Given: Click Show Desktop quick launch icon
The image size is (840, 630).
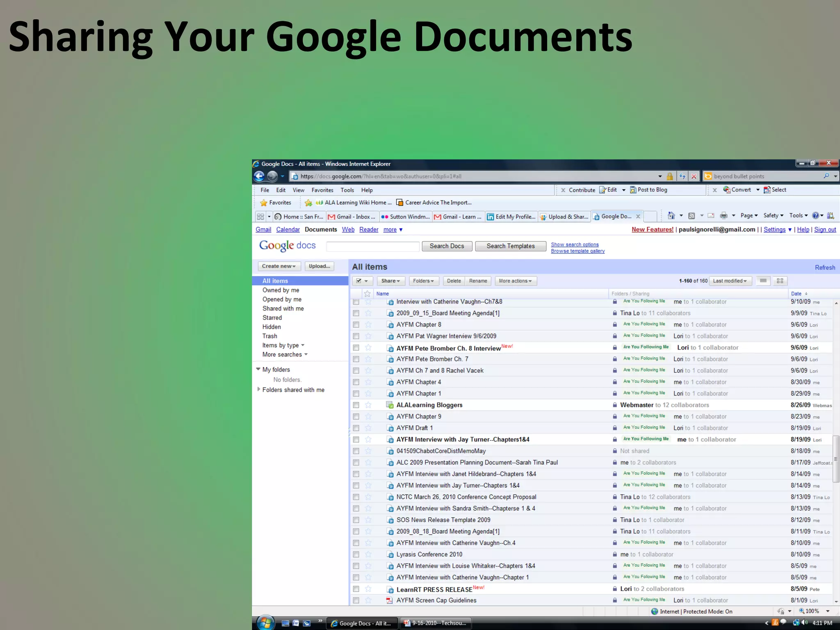Looking at the screenshot, I should pyautogui.click(x=285, y=623).
